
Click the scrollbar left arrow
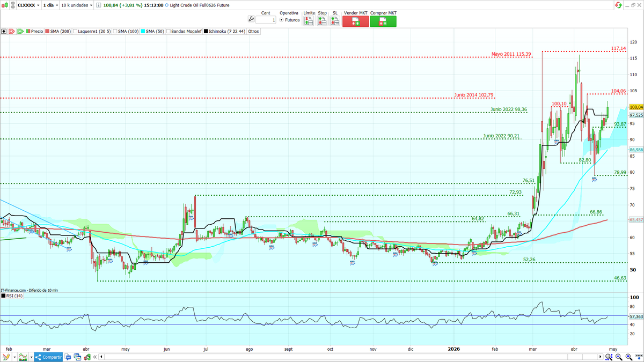pyautogui.click(x=101, y=357)
